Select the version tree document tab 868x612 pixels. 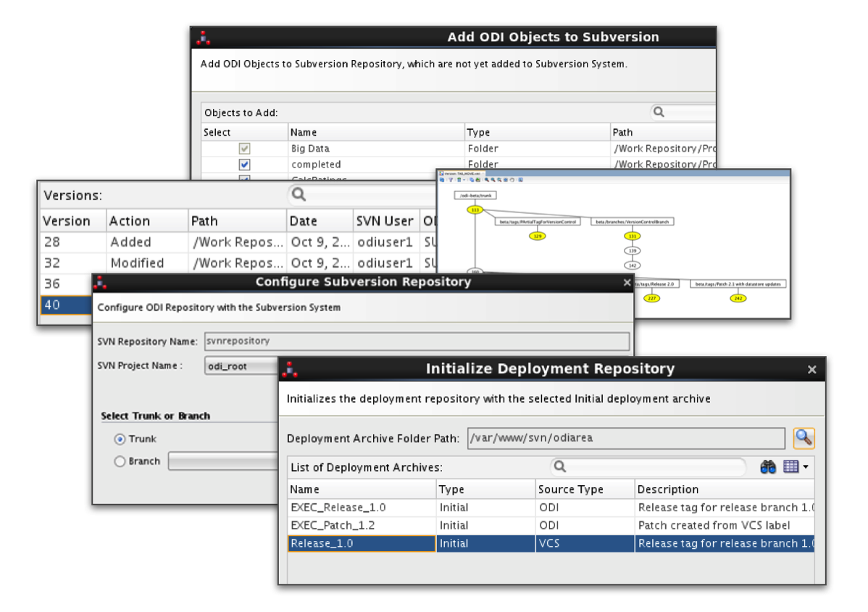(x=462, y=173)
